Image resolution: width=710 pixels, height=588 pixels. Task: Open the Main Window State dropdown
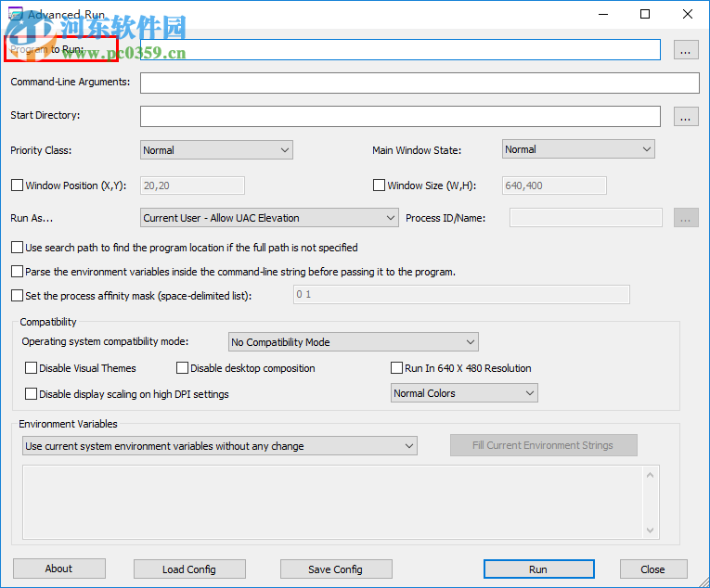pyautogui.click(x=578, y=149)
